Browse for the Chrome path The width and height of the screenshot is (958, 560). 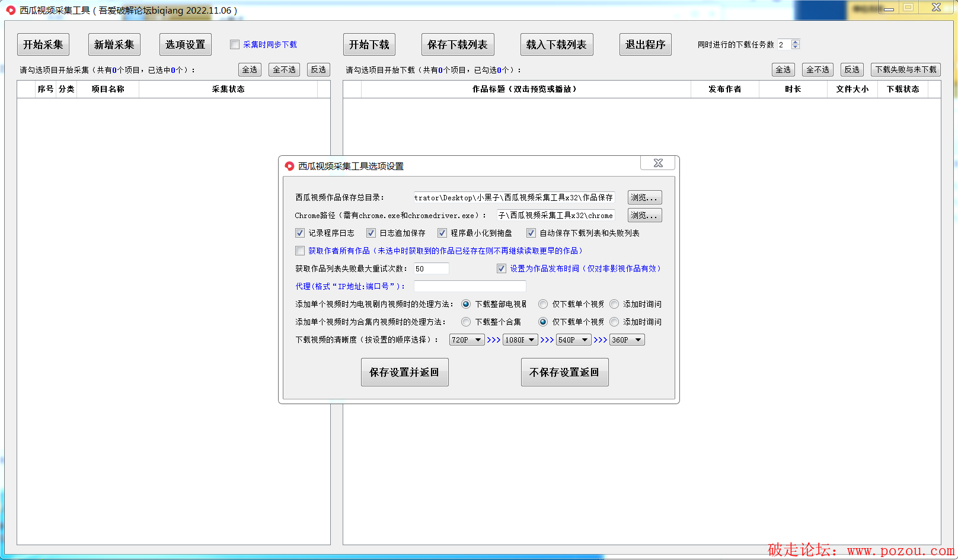[644, 215]
